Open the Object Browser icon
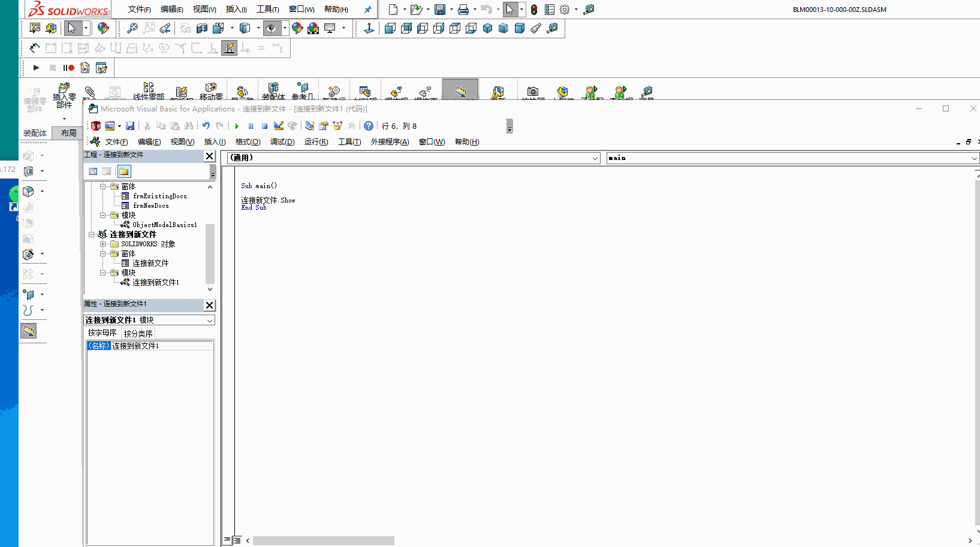Image resolution: width=980 pixels, height=547 pixels. click(x=337, y=126)
